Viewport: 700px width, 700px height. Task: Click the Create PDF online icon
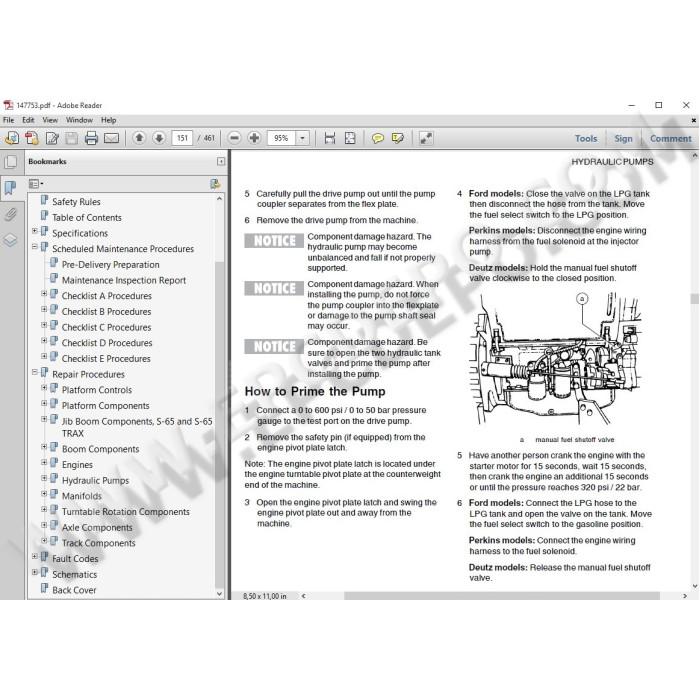[12, 138]
